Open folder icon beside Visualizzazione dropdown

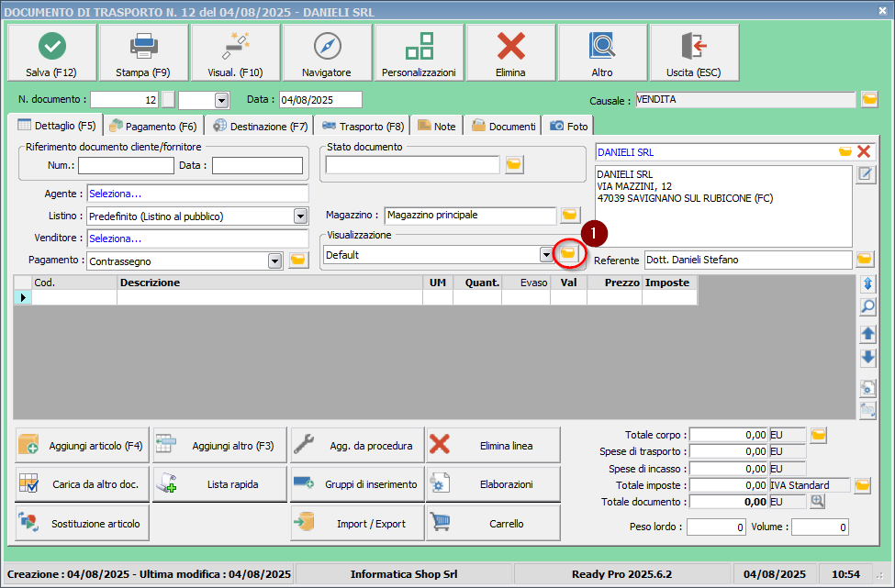(x=568, y=254)
